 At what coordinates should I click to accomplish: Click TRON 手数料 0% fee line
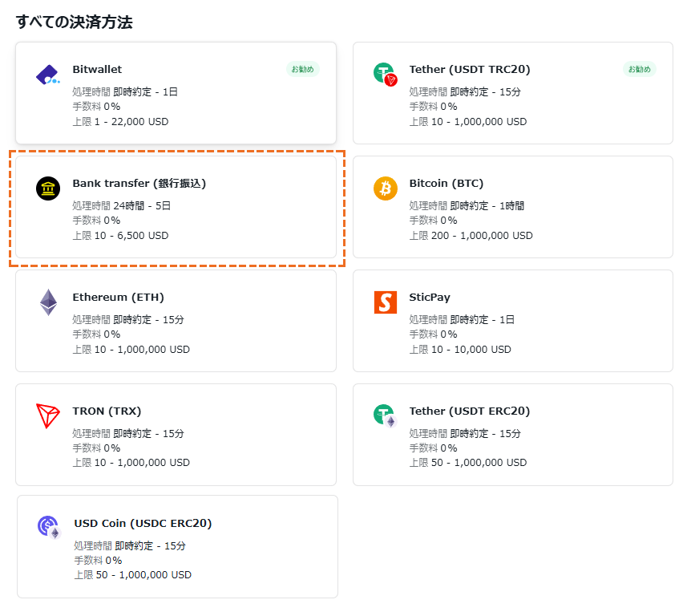pyautogui.click(x=97, y=448)
